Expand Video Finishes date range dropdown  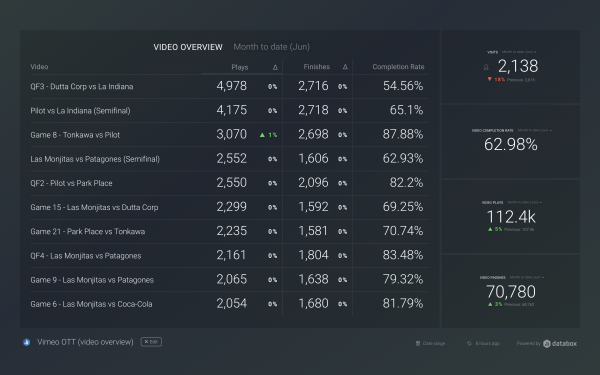click(x=527, y=277)
